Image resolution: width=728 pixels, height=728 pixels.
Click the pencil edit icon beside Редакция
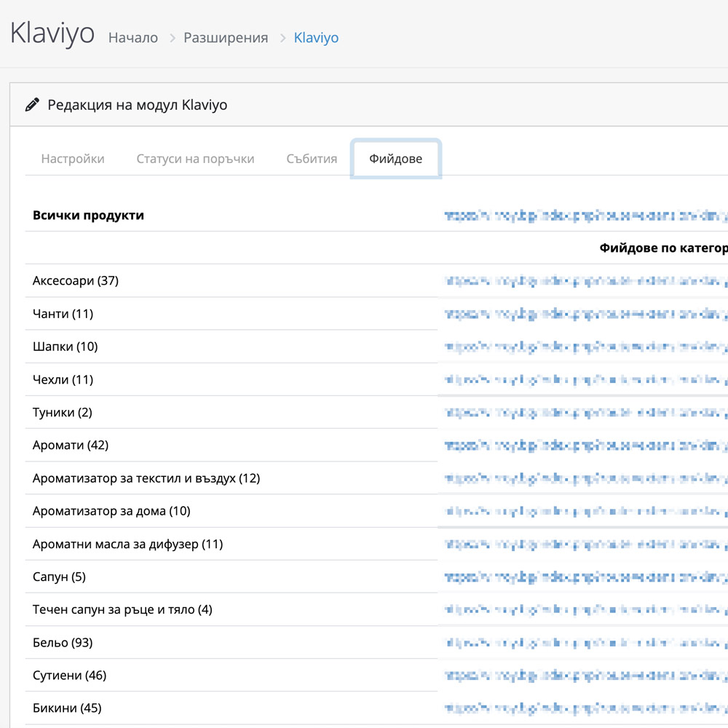click(32, 105)
